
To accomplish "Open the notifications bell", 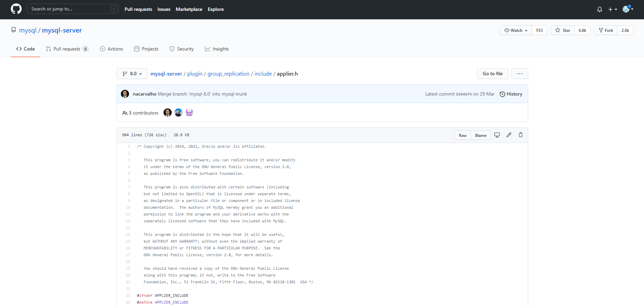I will (600, 9).
